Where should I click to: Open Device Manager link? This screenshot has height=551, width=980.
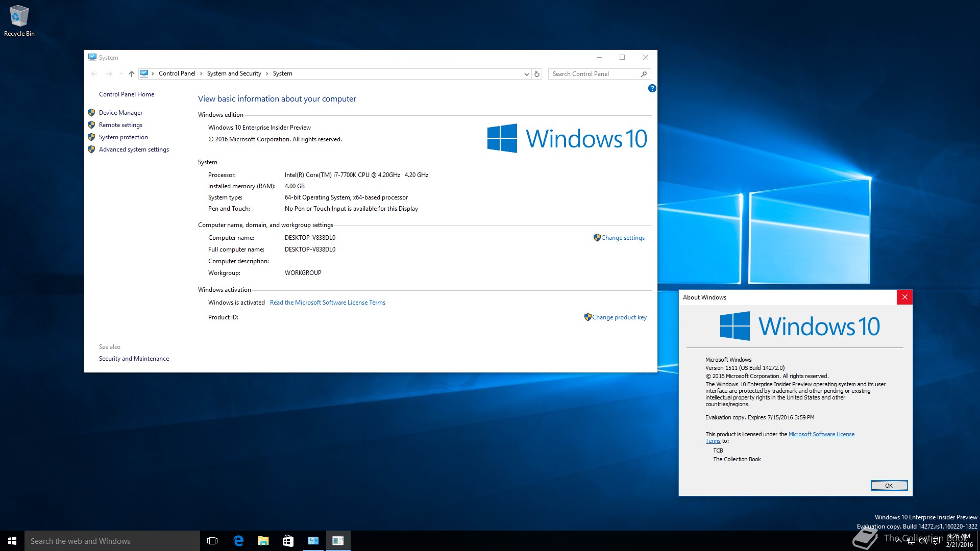coord(120,113)
